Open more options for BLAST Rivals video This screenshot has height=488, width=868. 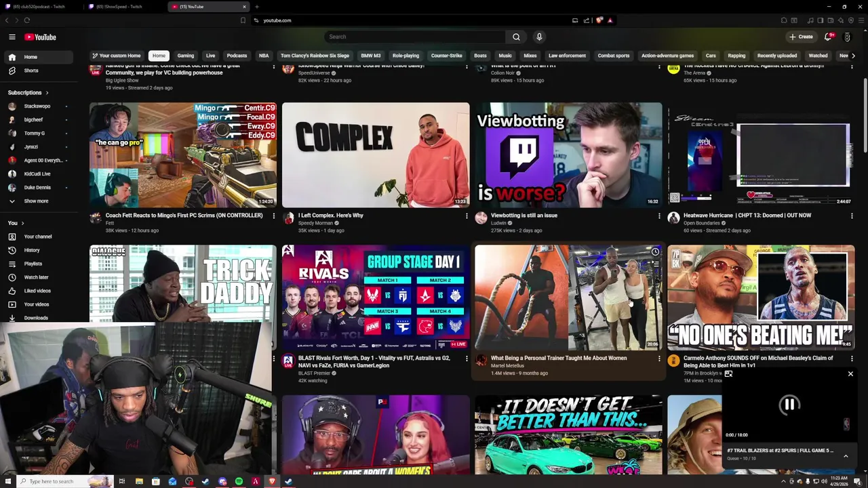467,359
